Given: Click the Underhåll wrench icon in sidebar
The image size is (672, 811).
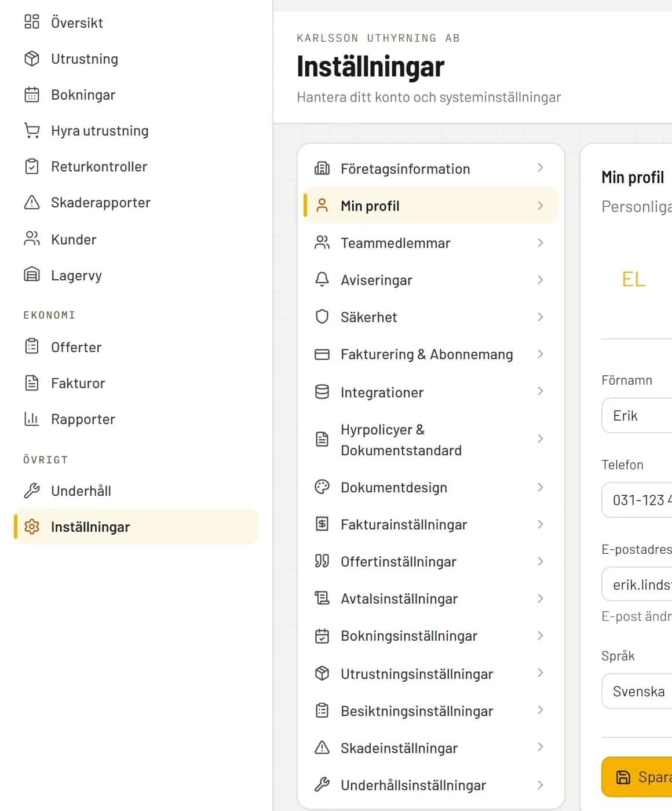Looking at the screenshot, I should [x=32, y=491].
